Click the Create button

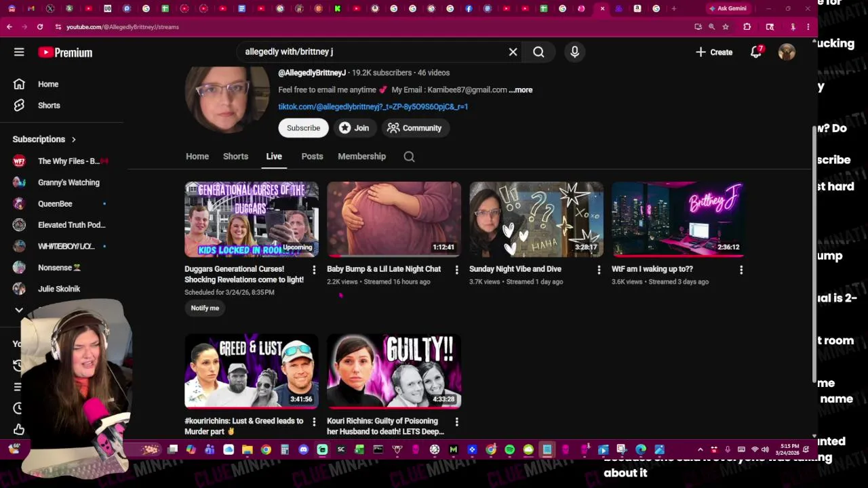click(713, 52)
